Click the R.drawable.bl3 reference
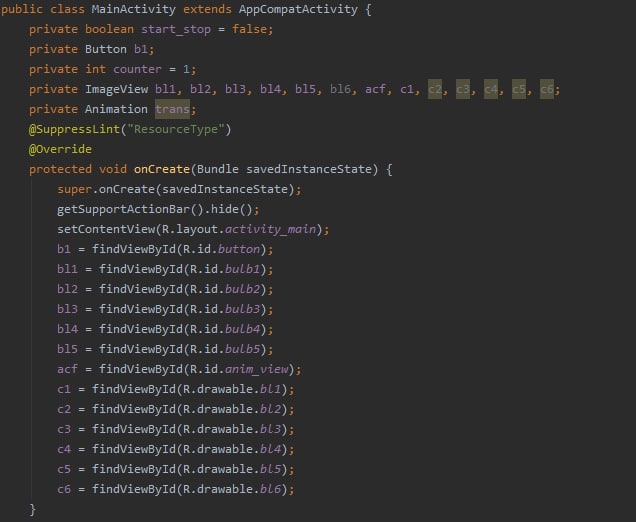 232,429
